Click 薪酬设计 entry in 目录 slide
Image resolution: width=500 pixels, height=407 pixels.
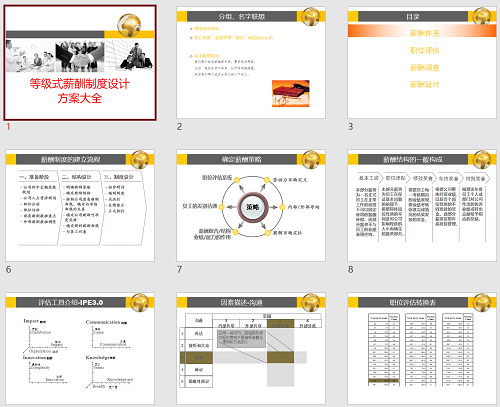tap(424, 85)
